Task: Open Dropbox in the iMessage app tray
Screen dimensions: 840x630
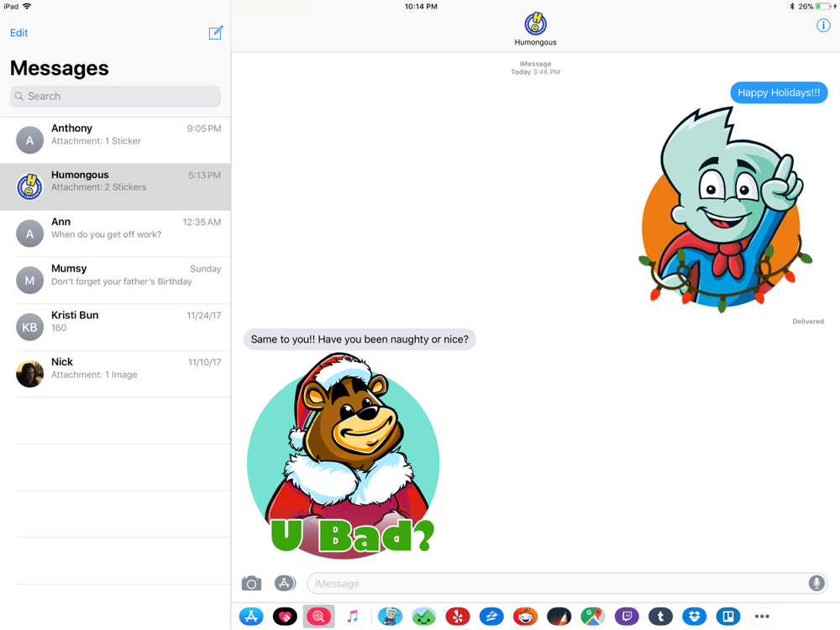Action: tap(695, 616)
